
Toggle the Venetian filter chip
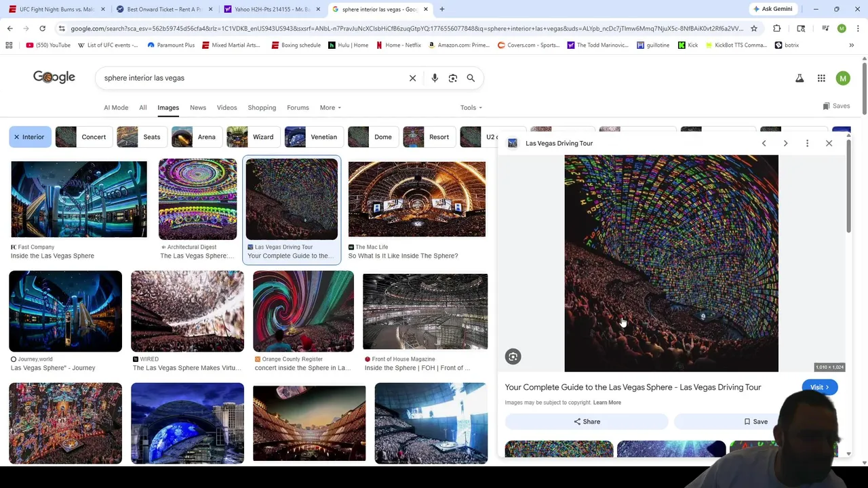(313, 137)
